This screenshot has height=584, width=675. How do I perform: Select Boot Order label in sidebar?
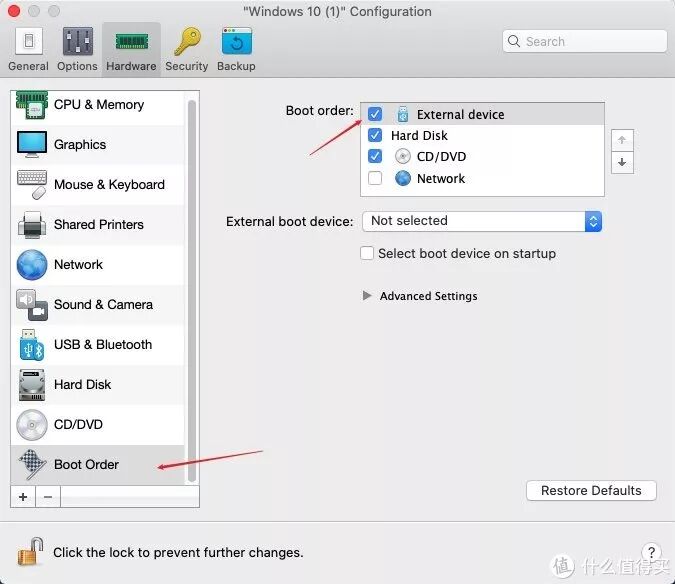point(87,465)
